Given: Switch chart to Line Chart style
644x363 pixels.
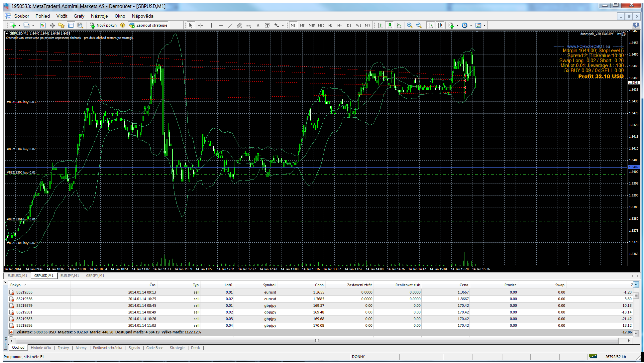Looking at the screenshot, I should [399, 25].
